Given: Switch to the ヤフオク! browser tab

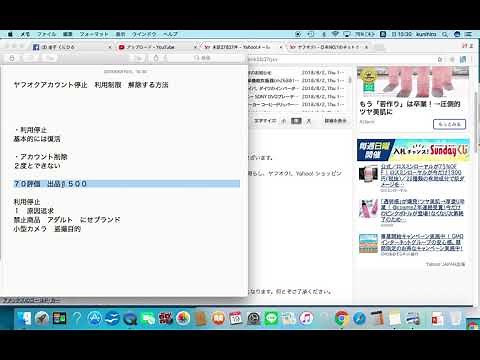Looking at the screenshot, I should pos(328,47).
